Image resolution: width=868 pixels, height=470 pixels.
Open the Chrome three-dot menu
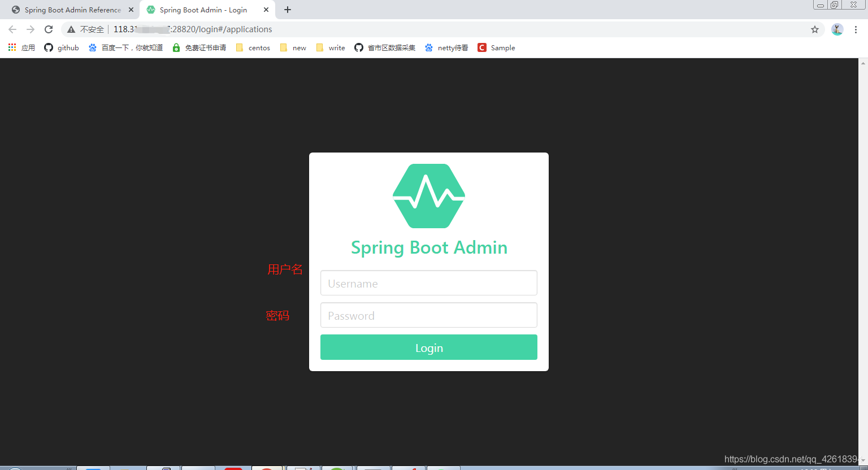tap(856, 29)
